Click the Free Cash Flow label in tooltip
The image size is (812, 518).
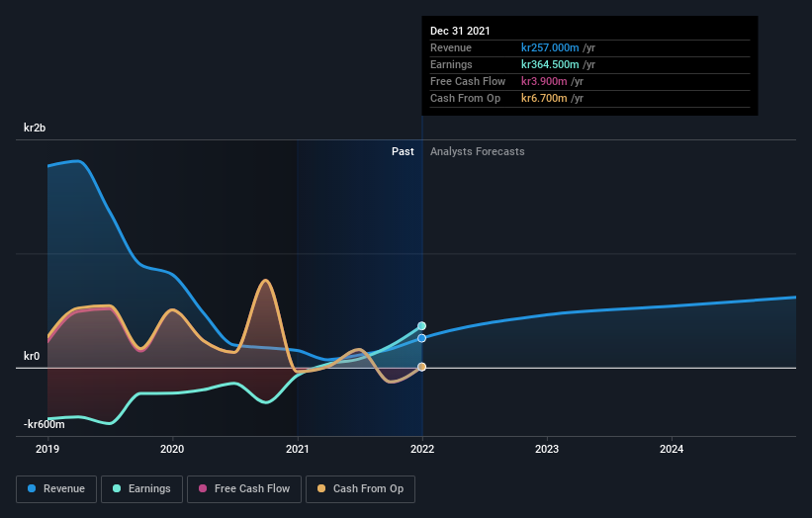(x=468, y=81)
